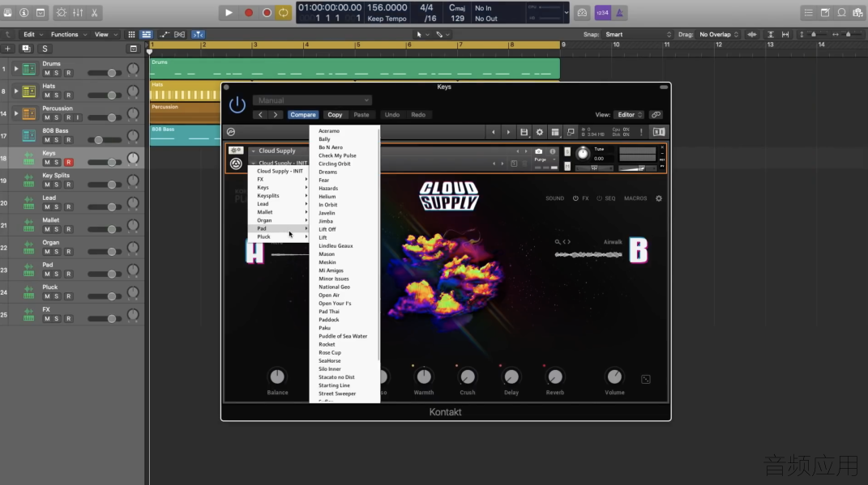Open the Snap Smart dropdown

coord(637,34)
